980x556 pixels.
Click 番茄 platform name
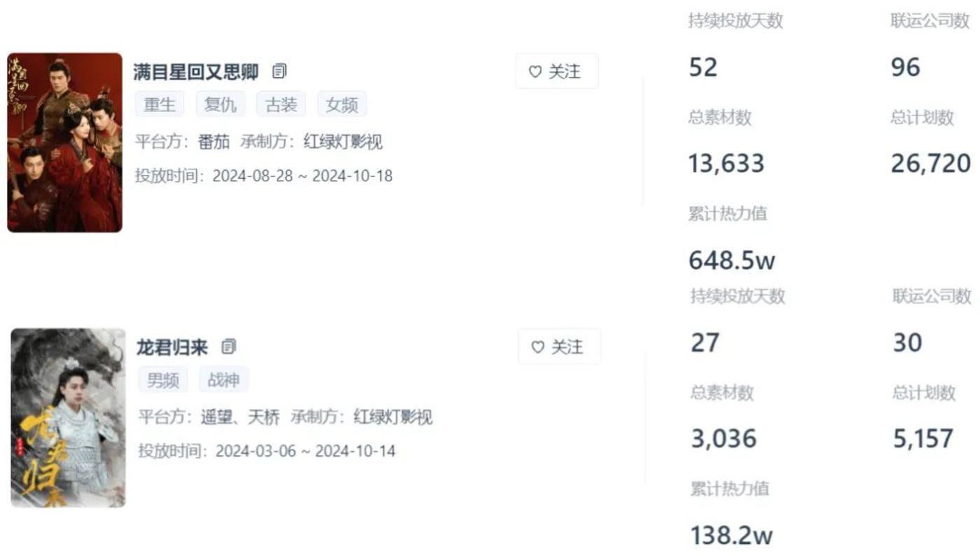click(214, 142)
